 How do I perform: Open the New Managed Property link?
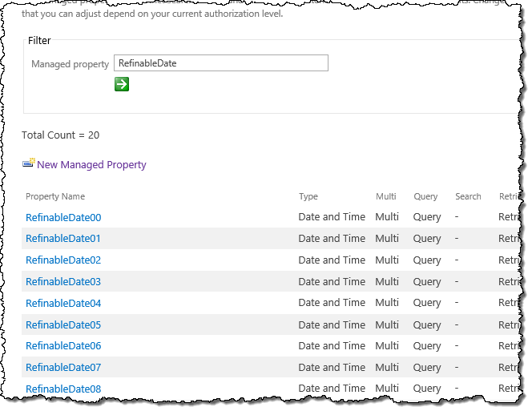pos(91,164)
